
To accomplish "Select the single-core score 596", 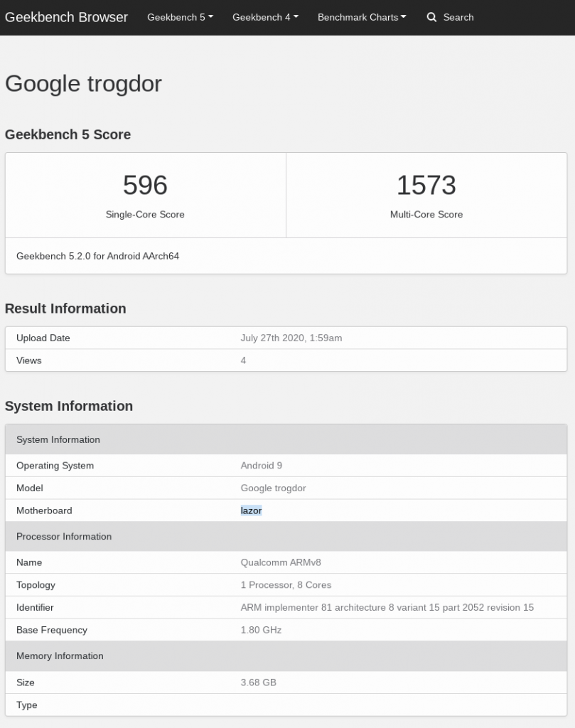I will (145, 186).
